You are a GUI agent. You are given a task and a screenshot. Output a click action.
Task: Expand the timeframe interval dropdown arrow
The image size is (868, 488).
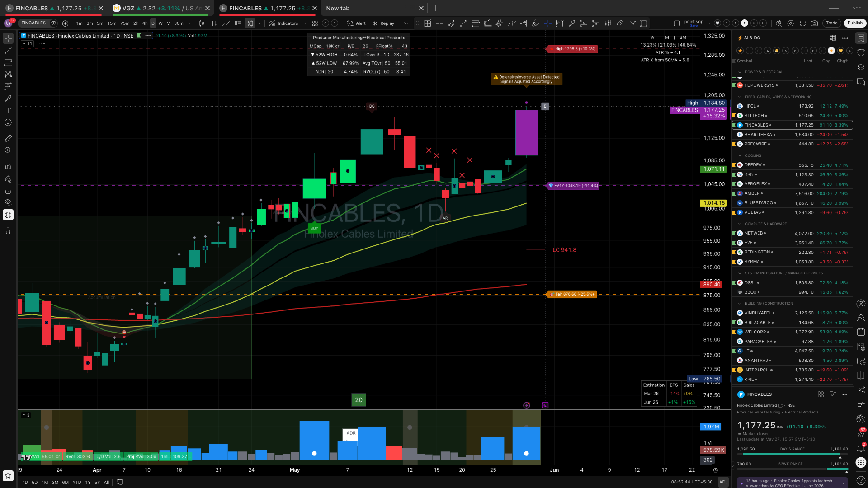pyautogui.click(x=189, y=23)
